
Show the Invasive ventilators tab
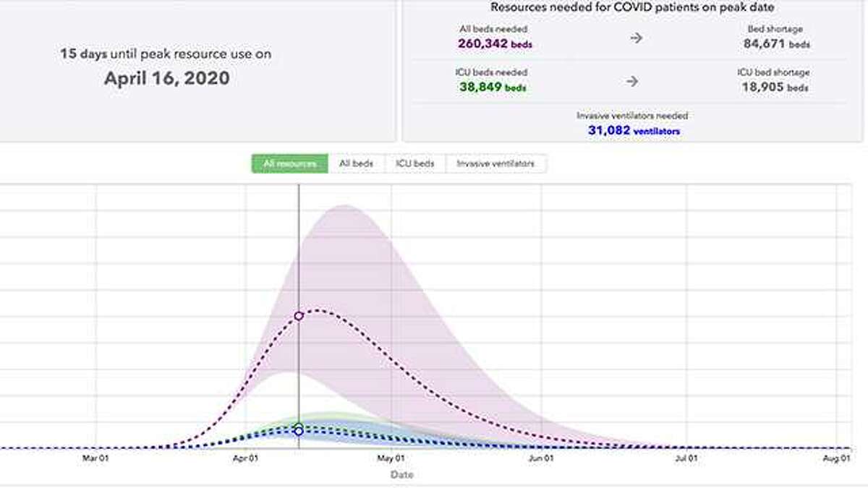click(x=495, y=163)
